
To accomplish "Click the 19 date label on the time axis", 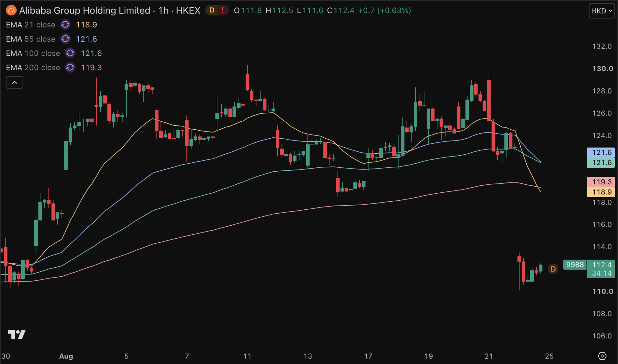I will click(428, 356).
